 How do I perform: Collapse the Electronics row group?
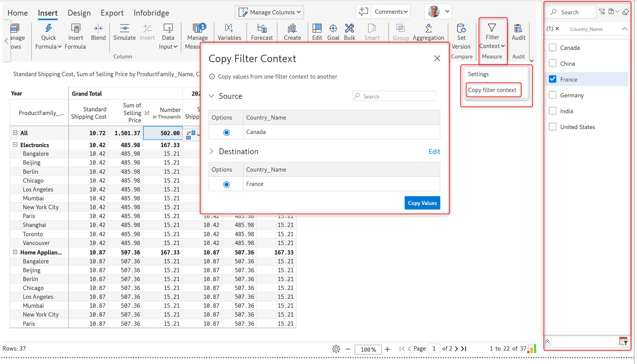tap(15, 145)
